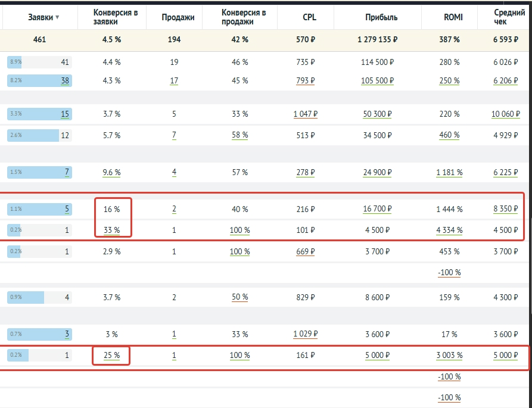Screen dimensions: 532x408
Task: Click the Конверсия в заявки column header
Action: coord(116,17)
